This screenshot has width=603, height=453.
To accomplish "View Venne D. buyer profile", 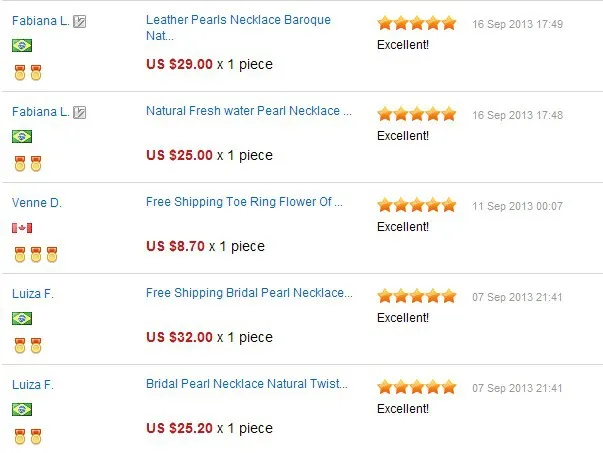I will pyautogui.click(x=37, y=203).
